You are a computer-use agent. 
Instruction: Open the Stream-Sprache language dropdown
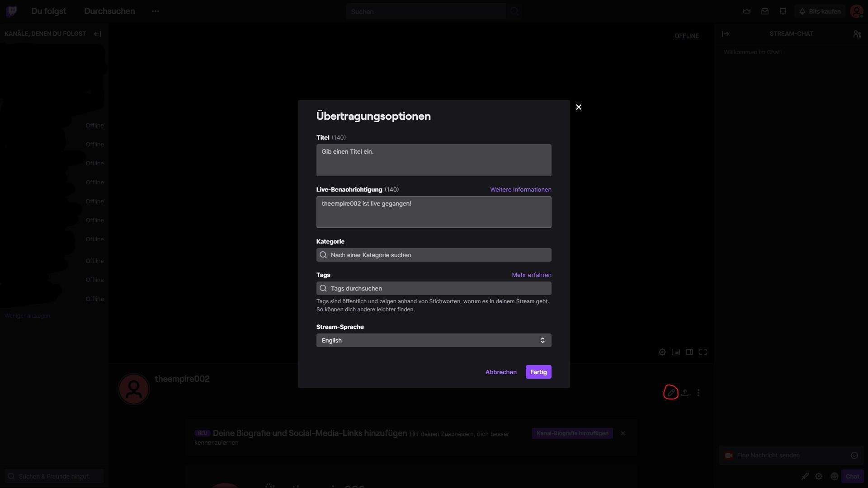tap(434, 340)
